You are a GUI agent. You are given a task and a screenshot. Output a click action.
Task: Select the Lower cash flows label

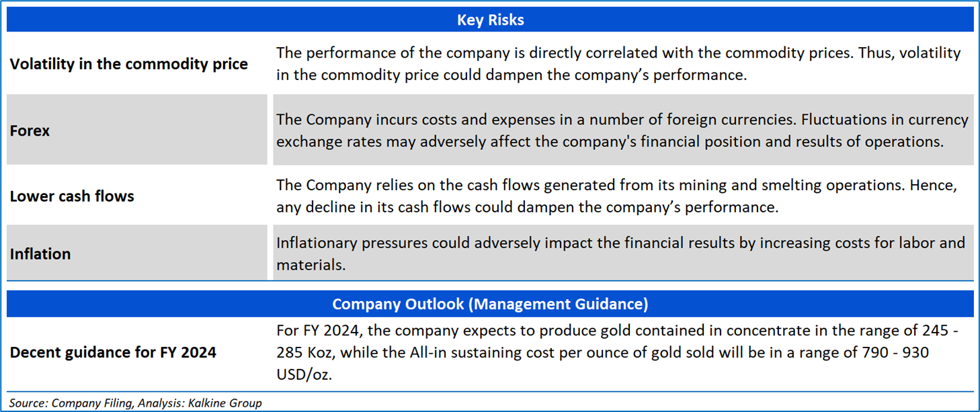pos(72,196)
